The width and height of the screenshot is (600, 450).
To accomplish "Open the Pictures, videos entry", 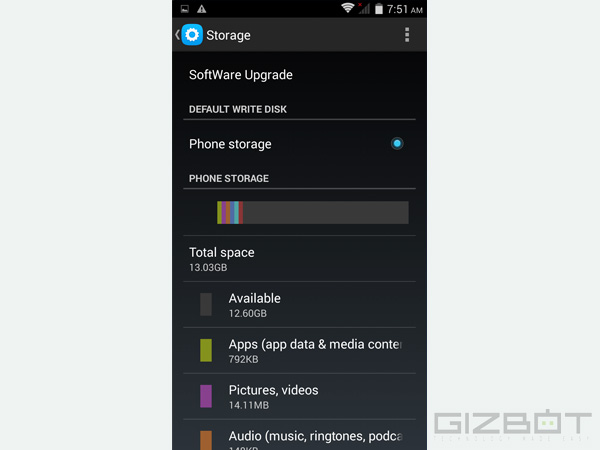I will [x=299, y=396].
